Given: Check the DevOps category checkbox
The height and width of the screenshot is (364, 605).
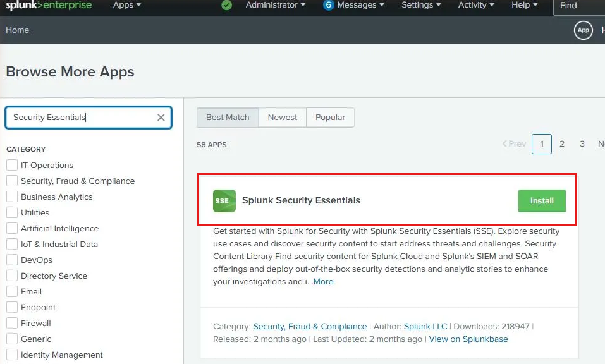Looking at the screenshot, I should tap(11, 260).
